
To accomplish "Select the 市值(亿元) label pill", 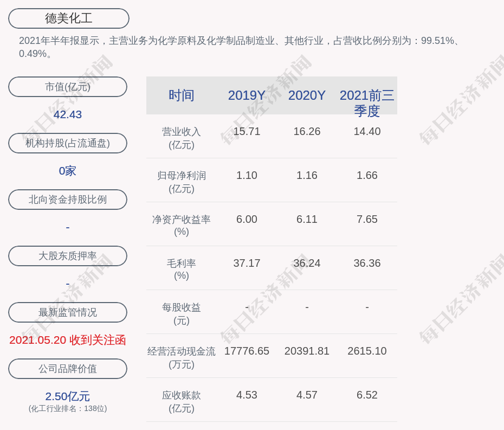I will tap(68, 87).
